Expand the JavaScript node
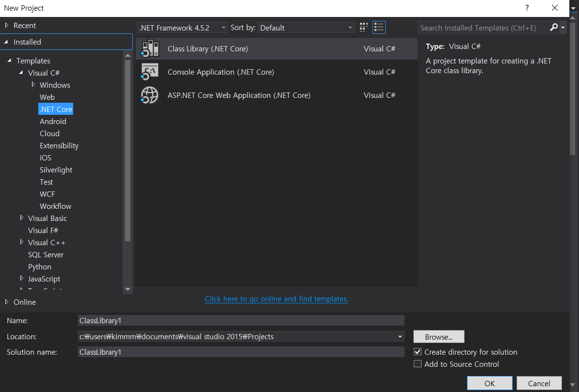The height and width of the screenshot is (392, 579). pos(21,278)
